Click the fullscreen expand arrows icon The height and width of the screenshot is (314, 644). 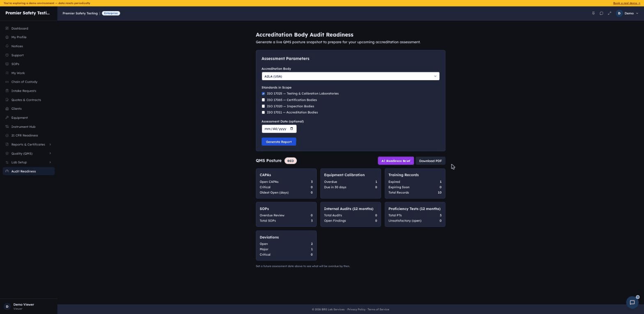point(609,13)
